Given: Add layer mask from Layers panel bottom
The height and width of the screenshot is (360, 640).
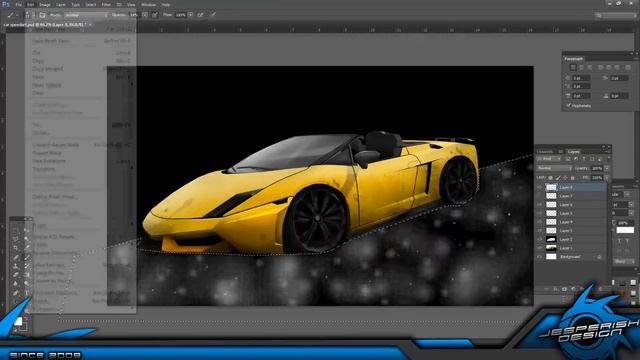Looking at the screenshot, I should pos(564,289).
